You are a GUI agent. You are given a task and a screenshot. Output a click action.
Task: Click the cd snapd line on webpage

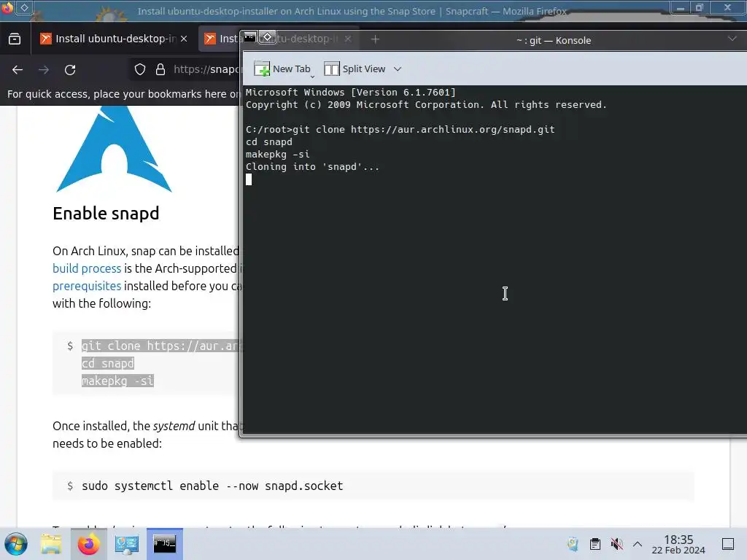[x=108, y=363]
